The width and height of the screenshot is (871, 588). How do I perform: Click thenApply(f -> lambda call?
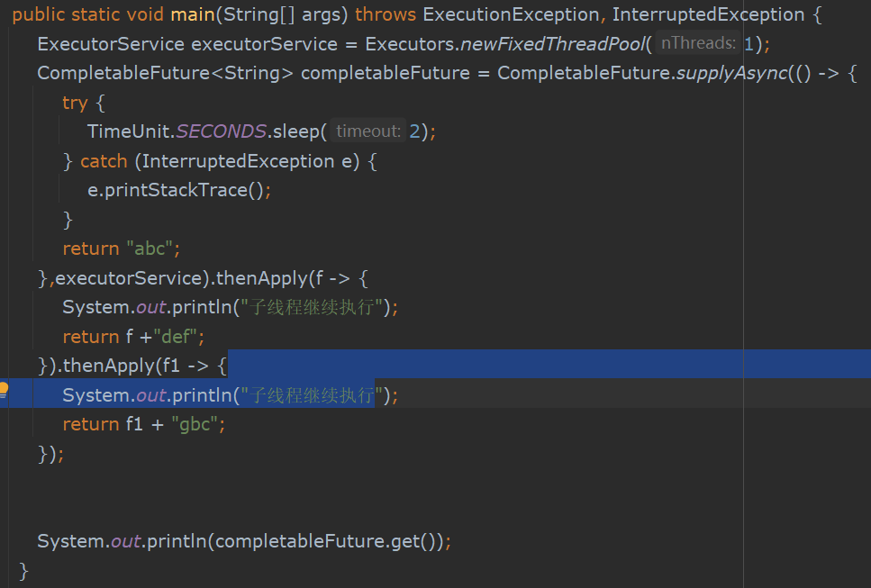point(283,277)
